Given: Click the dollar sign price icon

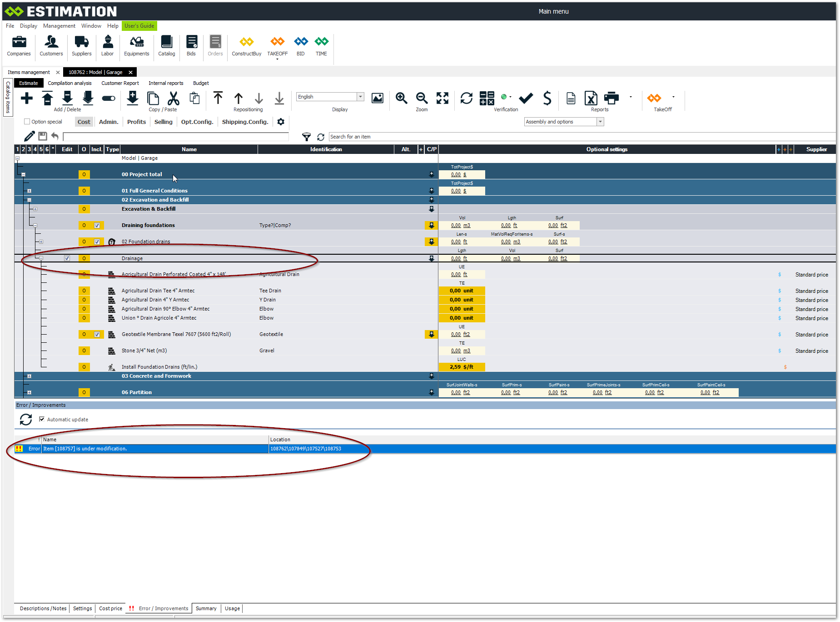Looking at the screenshot, I should tap(547, 98).
